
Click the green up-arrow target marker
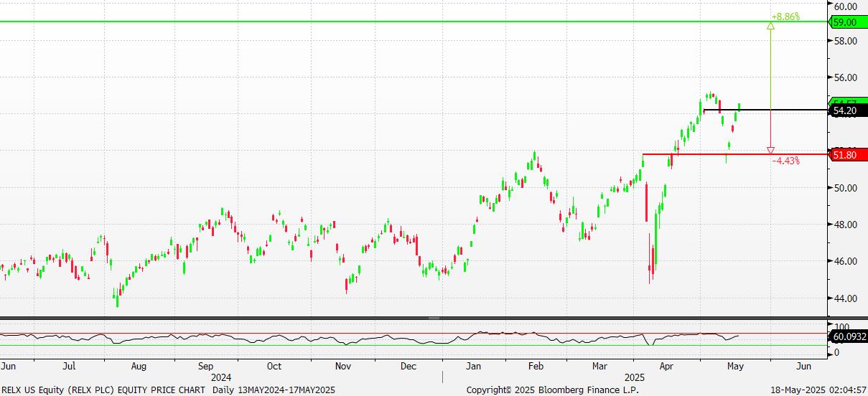pos(770,25)
